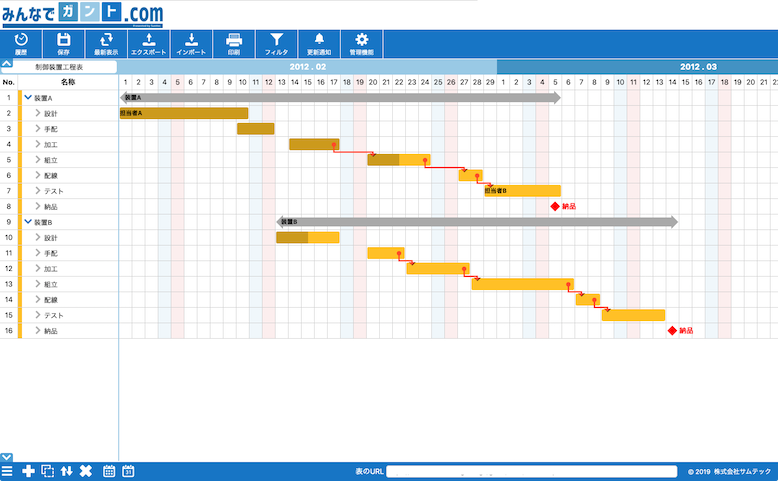Click the up-down arrows move icon

(x=67, y=471)
